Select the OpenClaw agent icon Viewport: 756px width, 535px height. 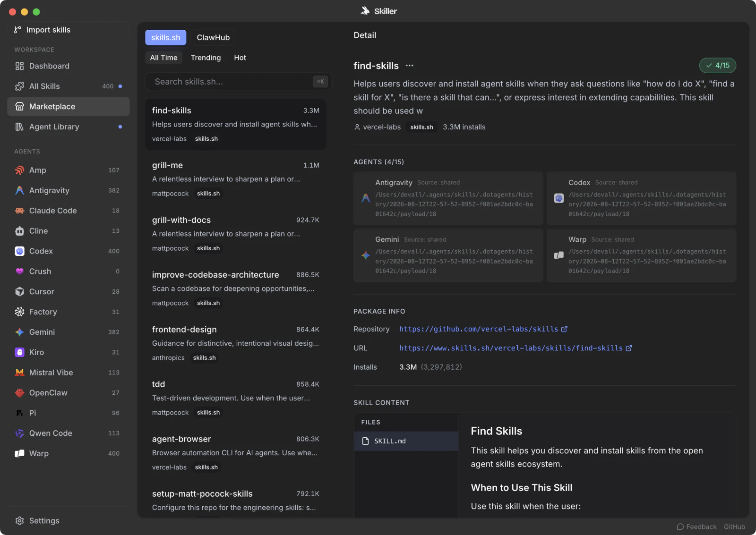click(19, 393)
